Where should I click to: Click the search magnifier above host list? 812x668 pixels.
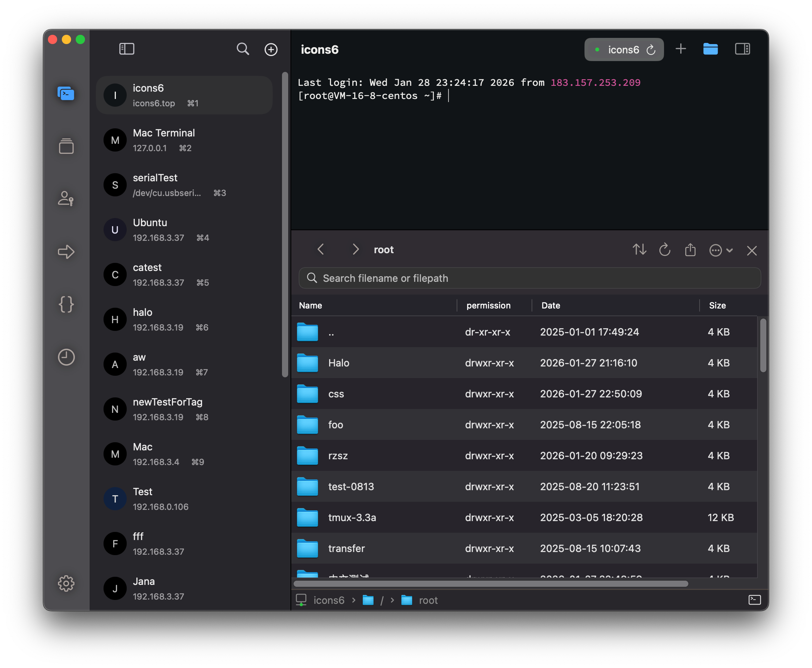[243, 49]
